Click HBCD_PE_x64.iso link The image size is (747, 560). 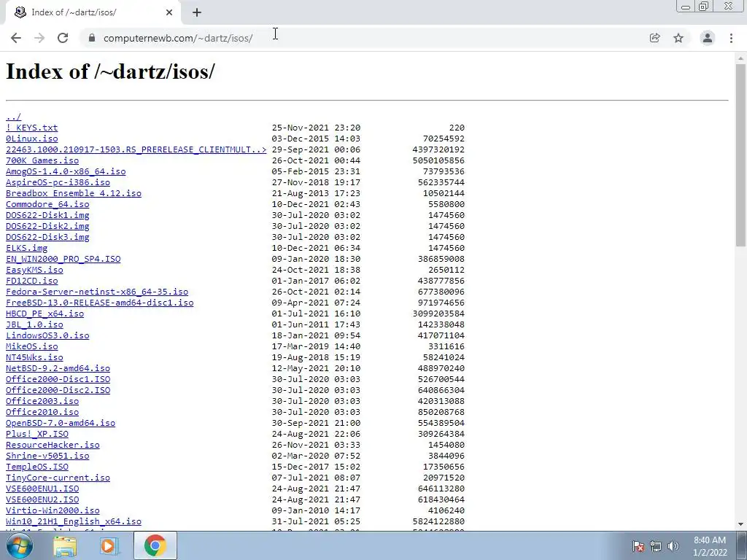point(44,314)
